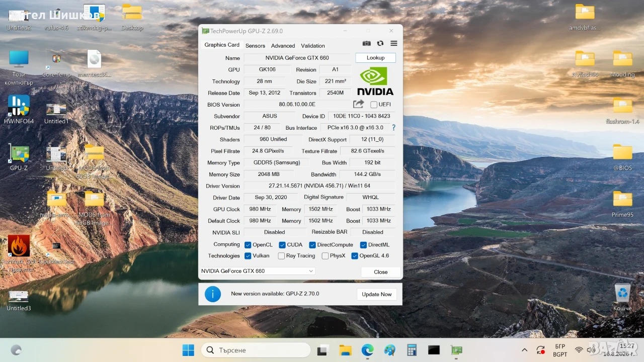Switch to GPU-Z taskbar icon

(456, 350)
